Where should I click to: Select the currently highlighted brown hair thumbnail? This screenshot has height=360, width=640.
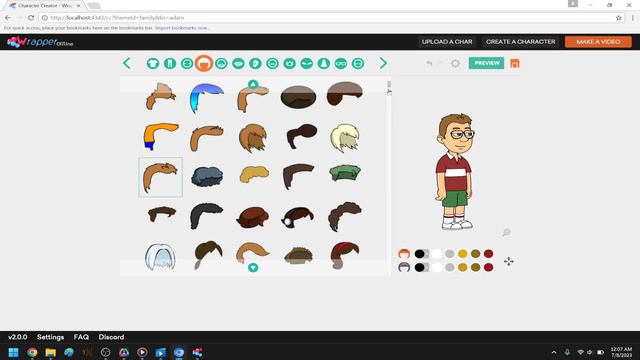(160, 177)
